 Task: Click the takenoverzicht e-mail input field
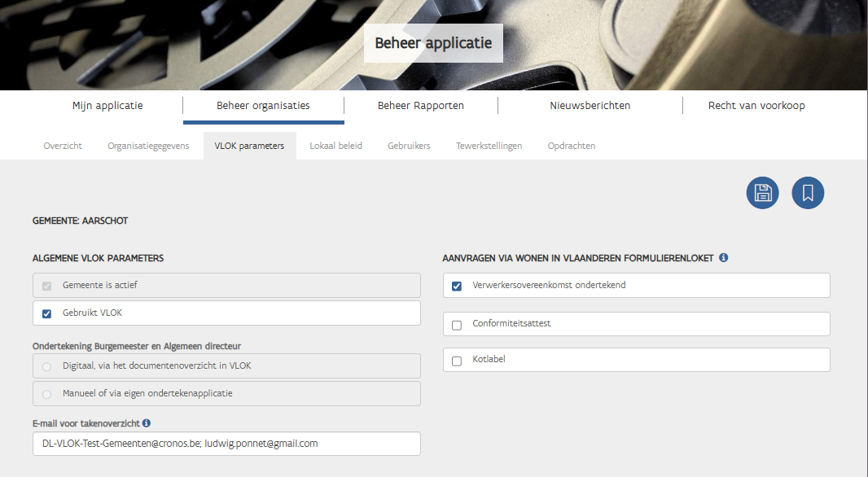[x=226, y=444]
